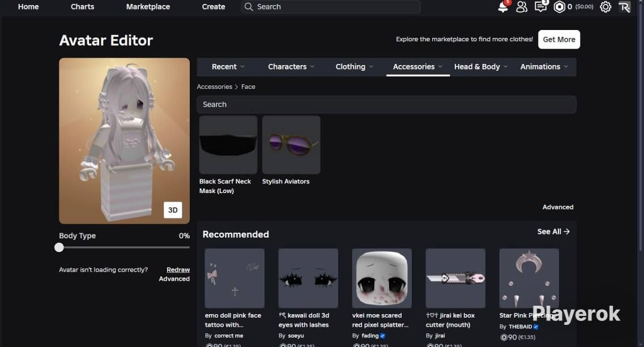Open the settings gear icon
The height and width of the screenshot is (347, 644).
(x=605, y=7)
